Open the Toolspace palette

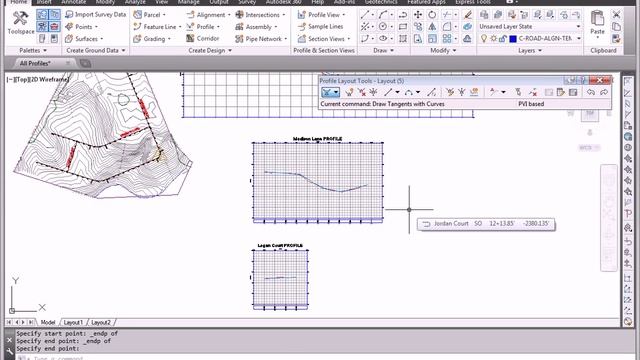click(21, 22)
